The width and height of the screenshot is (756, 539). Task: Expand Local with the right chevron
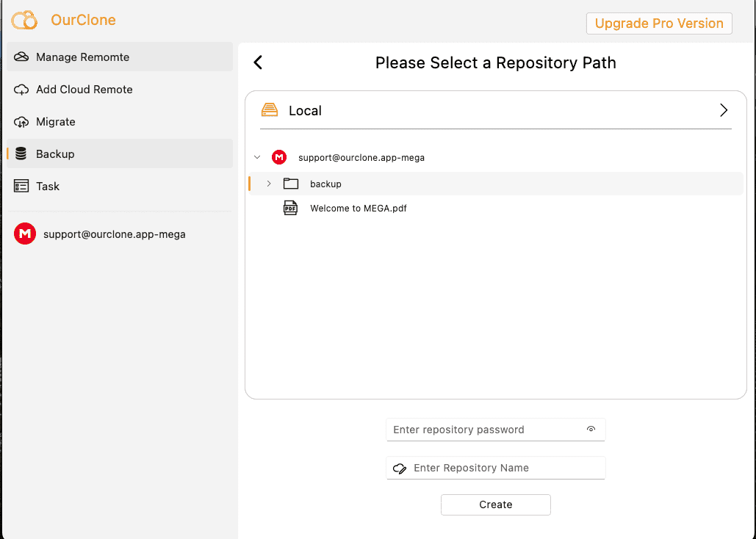(x=724, y=110)
